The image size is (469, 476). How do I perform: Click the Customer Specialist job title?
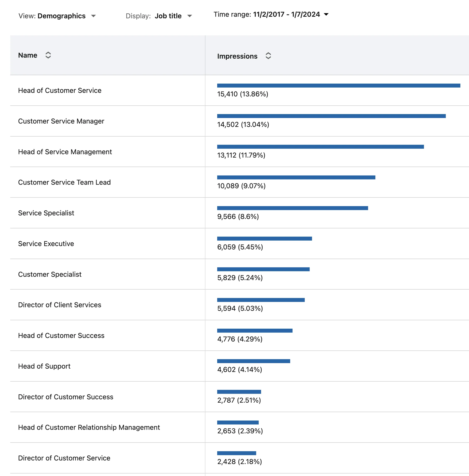pyautogui.click(x=50, y=274)
